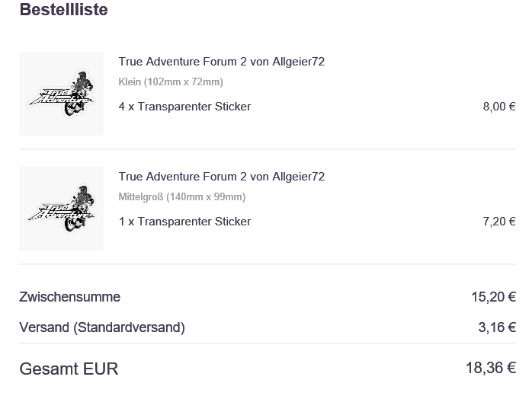The width and height of the screenshot is (532, 399).
Task: Click the 3,16 € shipping cost
Action: (497, 327)
